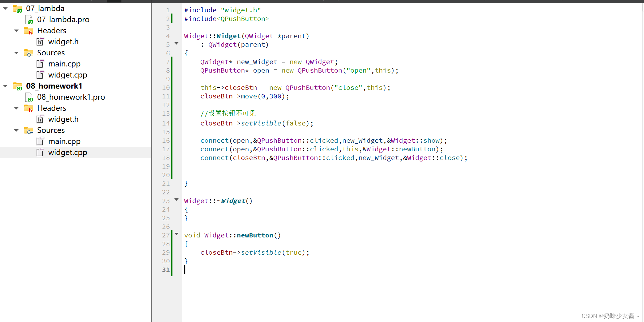Click #include "widget.h" text on line 1
This screenshot has width=644, height=322.
(x=223, y=10)
